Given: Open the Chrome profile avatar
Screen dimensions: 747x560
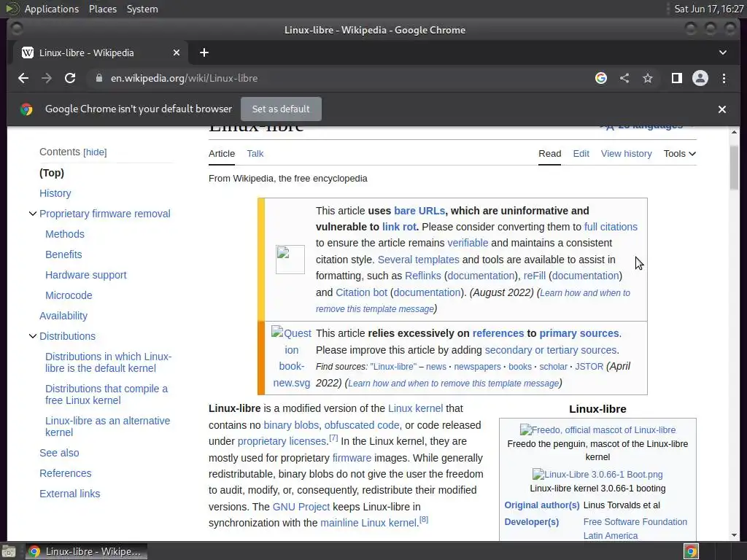Looking at the screenshot, I should click(x=700, y=78).
